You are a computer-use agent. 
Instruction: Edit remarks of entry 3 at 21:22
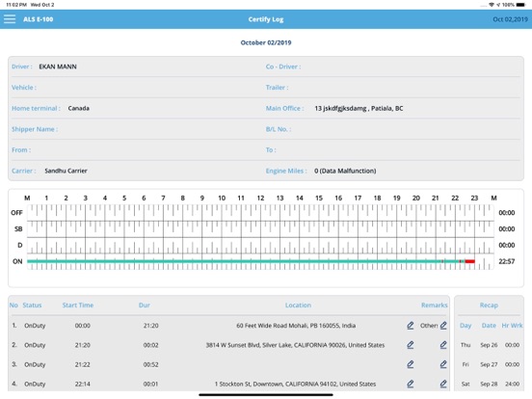pos(443,364)
